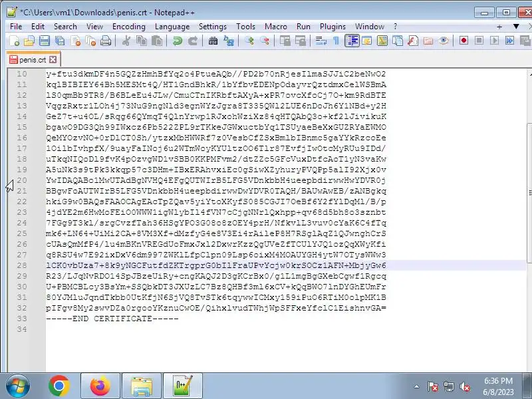Toggle the highlighted Indent Guide button
Image resolution: width=532 pixels, height=399 pixels.
(352, 41)
